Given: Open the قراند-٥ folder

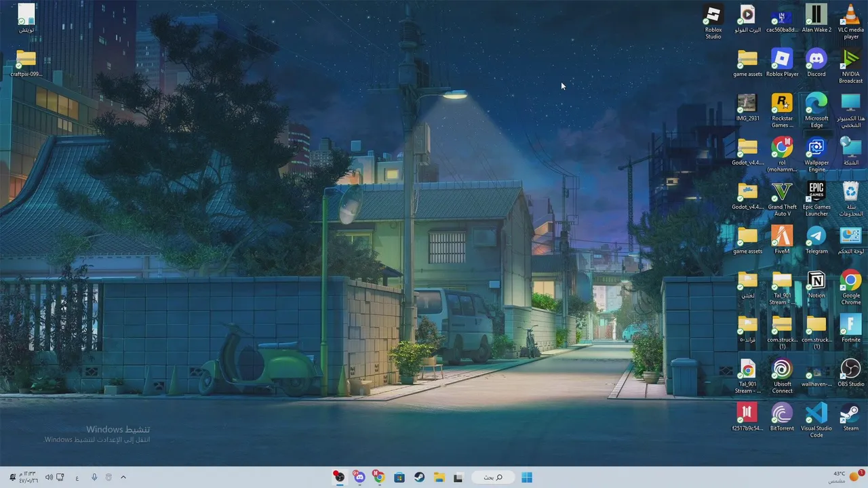Looking at the screenshot, I should coord(747,329).
